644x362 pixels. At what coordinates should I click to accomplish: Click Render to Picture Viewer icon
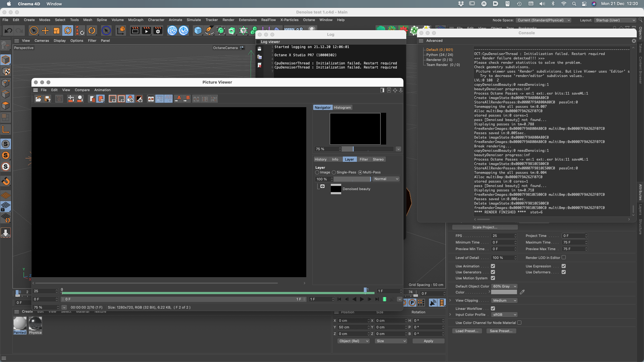click(x=147, y=30)
